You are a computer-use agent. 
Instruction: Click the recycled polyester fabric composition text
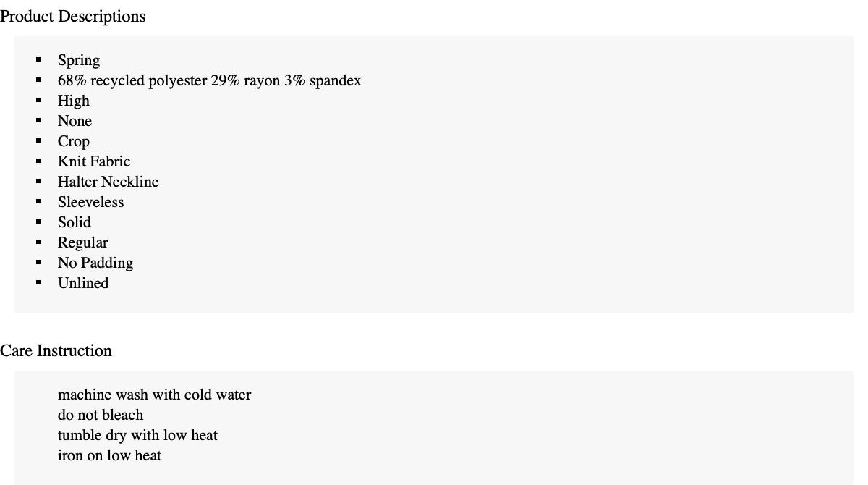point(209,80)
